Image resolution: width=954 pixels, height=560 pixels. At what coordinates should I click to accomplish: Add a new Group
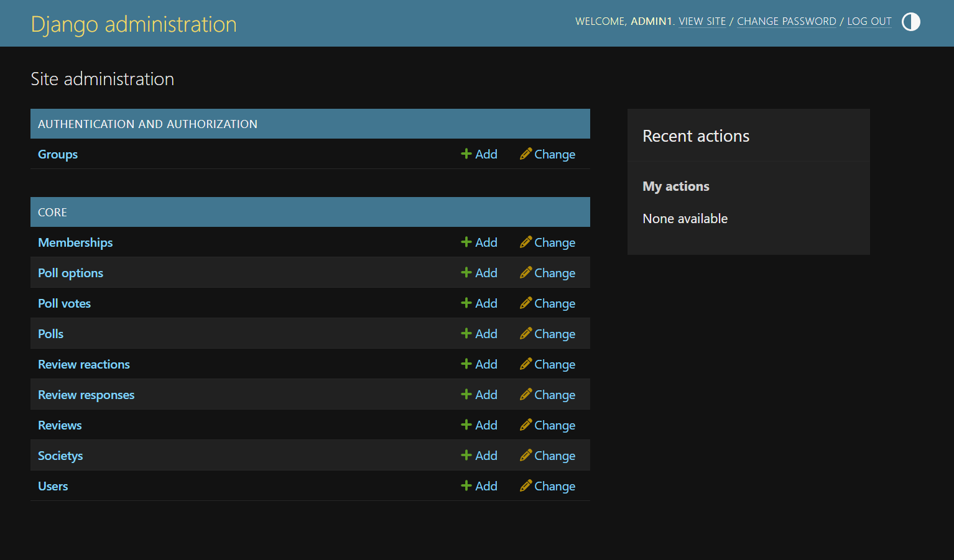479,154
